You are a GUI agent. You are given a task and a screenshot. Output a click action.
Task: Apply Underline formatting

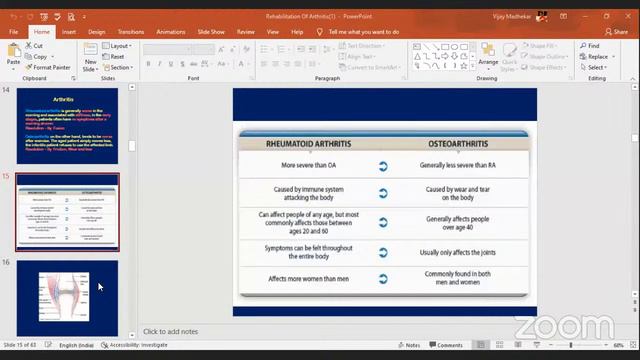171,64
